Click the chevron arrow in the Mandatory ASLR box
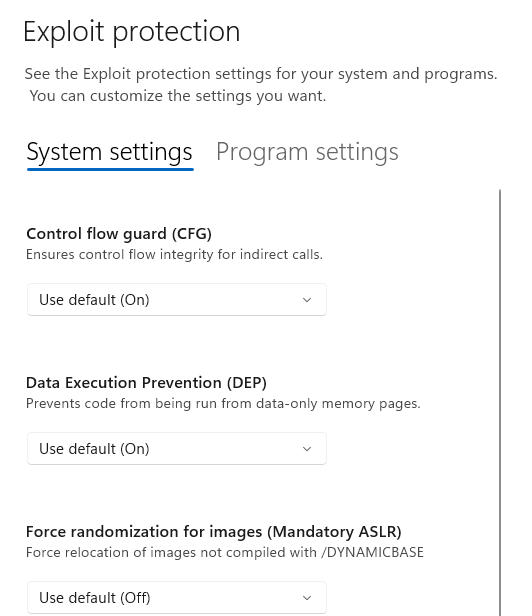Image resolution: width=532 pixels, height=616 pixels. click(307, 598)
